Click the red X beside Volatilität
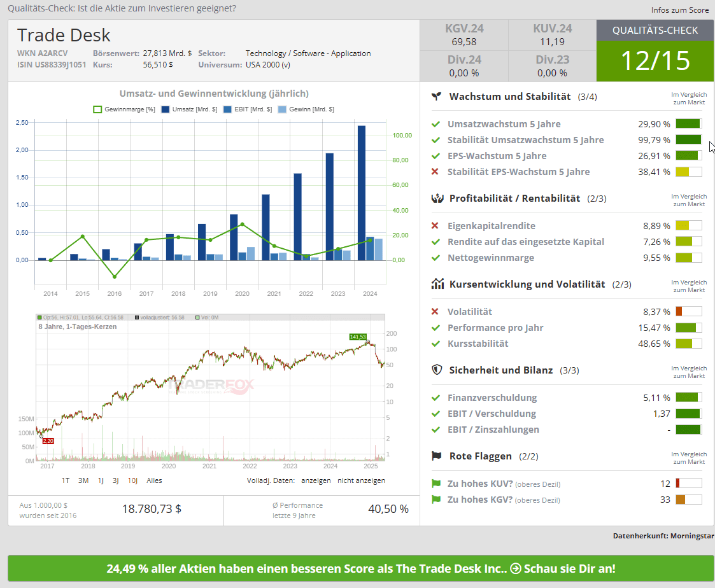The width and height of the screenshot is (715, 588). coord(435,312)
